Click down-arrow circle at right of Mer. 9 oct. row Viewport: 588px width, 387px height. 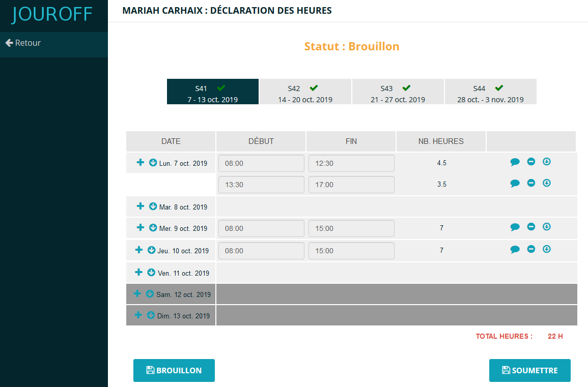(547, 227)
